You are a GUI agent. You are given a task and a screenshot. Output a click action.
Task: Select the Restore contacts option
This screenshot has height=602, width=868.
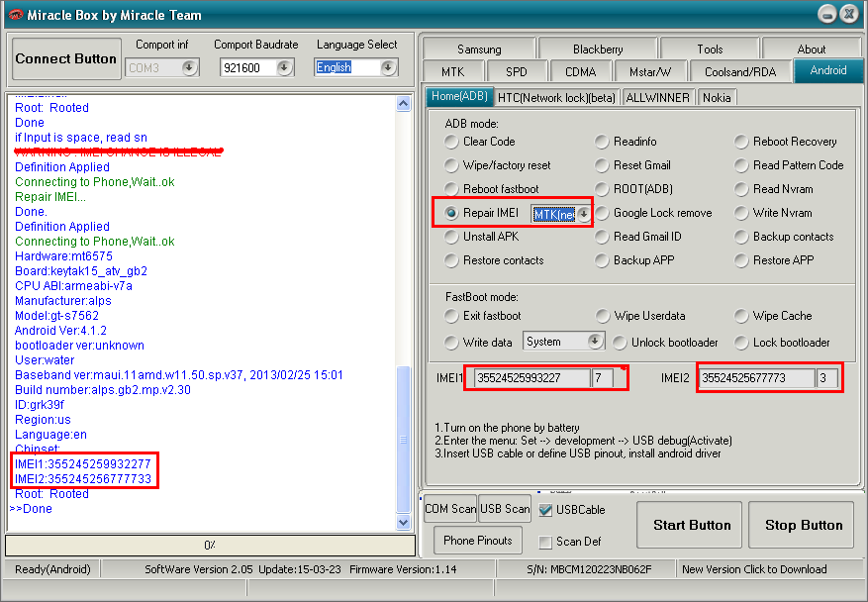494,260
